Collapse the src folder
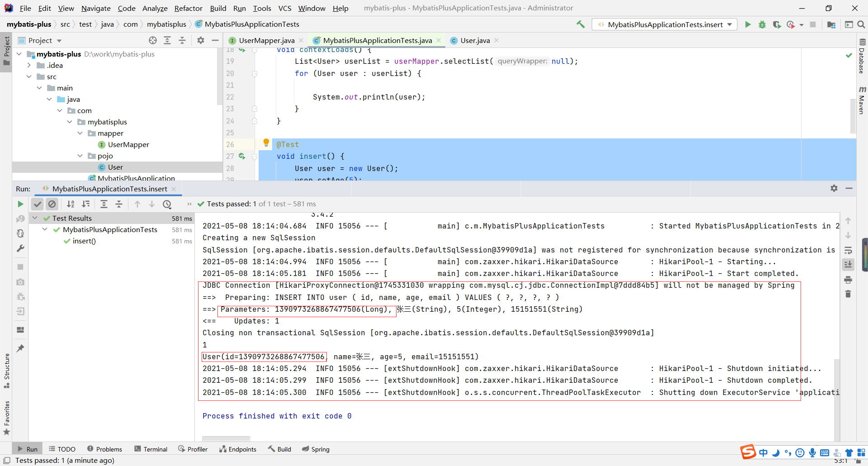 (29, 76)
